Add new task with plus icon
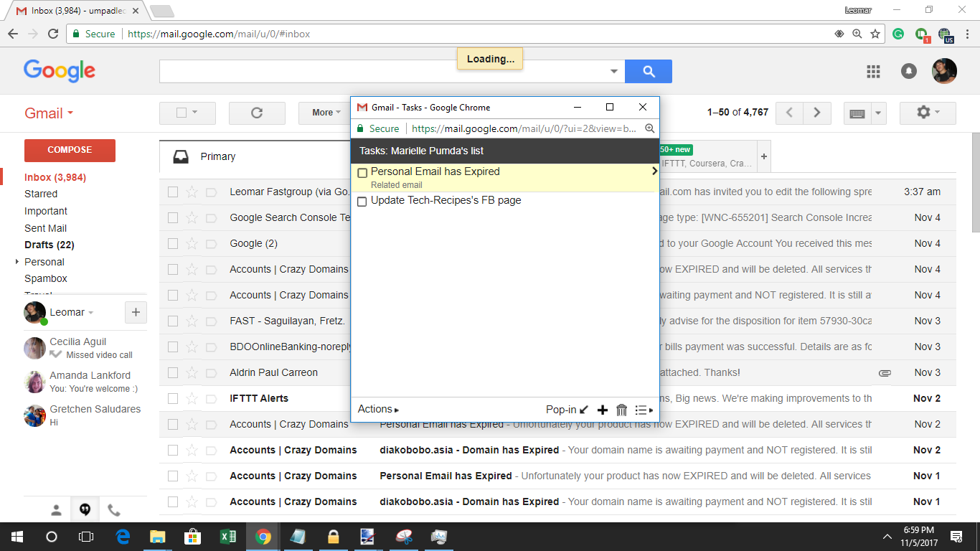This screenshot has width=980, height=551. (x=603, y=410)
